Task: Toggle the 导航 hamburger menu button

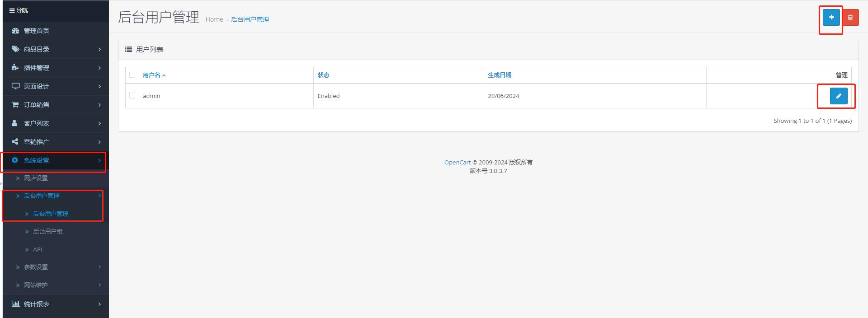Action: tap(12, 10)
